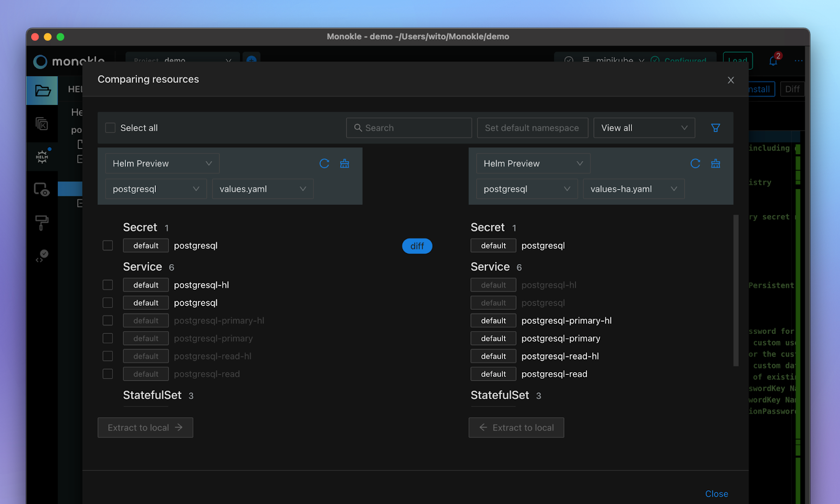Select right postgresql-primary-hl service

click(x=566, y=320)
